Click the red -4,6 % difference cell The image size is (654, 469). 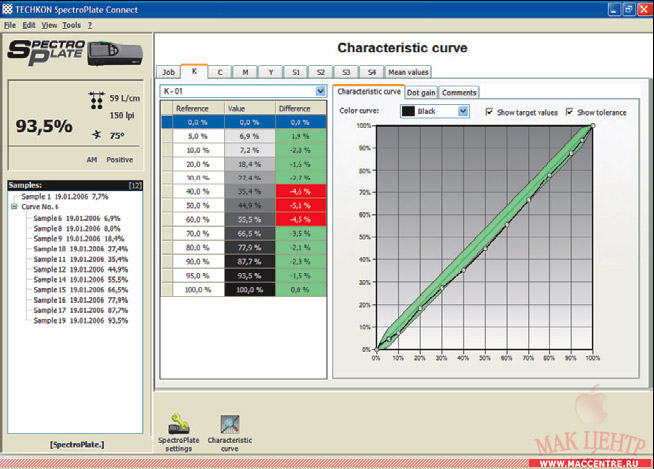coord(300,192)
